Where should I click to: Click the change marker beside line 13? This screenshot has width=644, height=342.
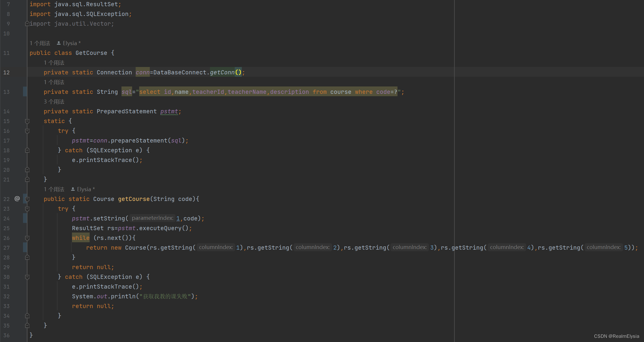(x=25, y=92)
